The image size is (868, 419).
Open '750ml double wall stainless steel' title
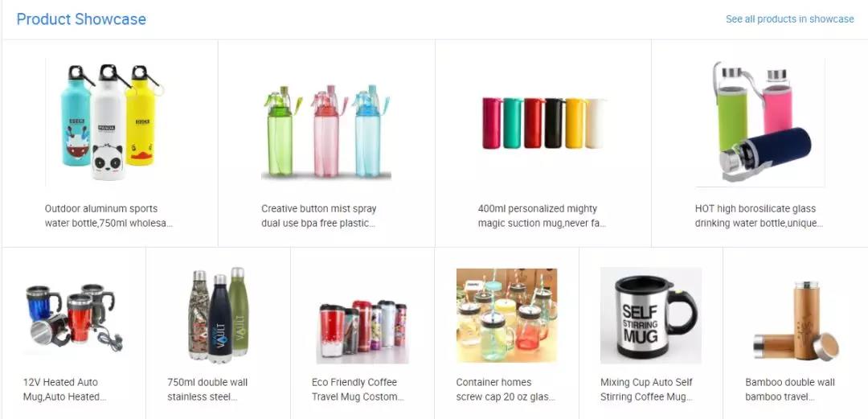coord(207,389)
